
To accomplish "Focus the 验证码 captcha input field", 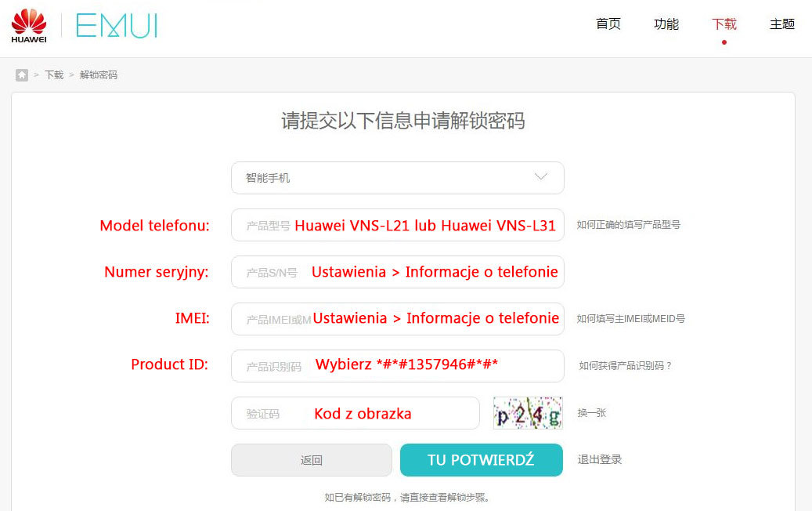I will coord(355,413).
